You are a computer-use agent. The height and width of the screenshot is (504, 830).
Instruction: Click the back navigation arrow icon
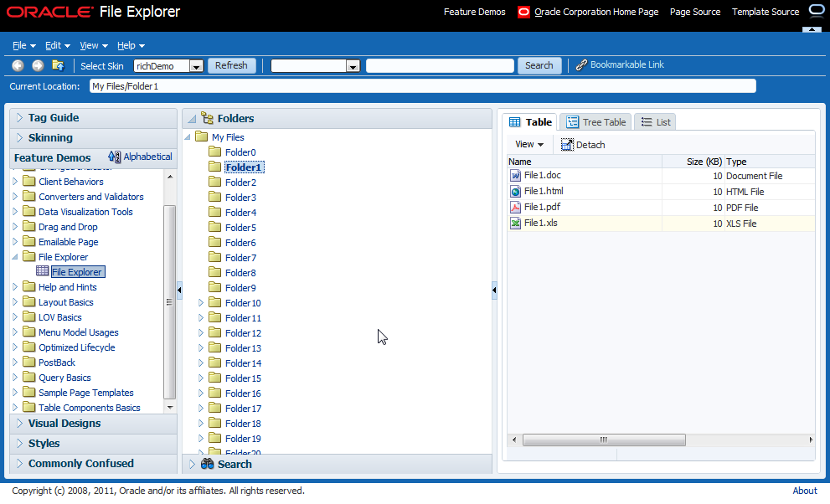[x=18, y=65]
